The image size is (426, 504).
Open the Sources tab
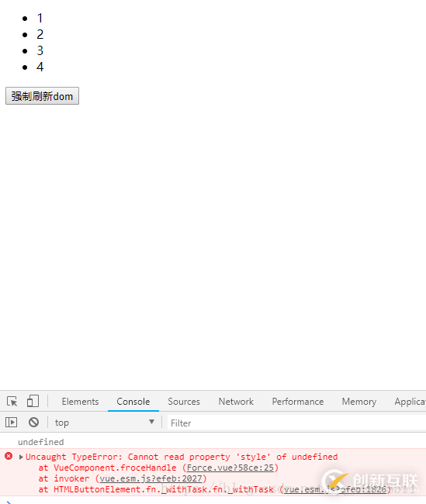pos(184,402)
